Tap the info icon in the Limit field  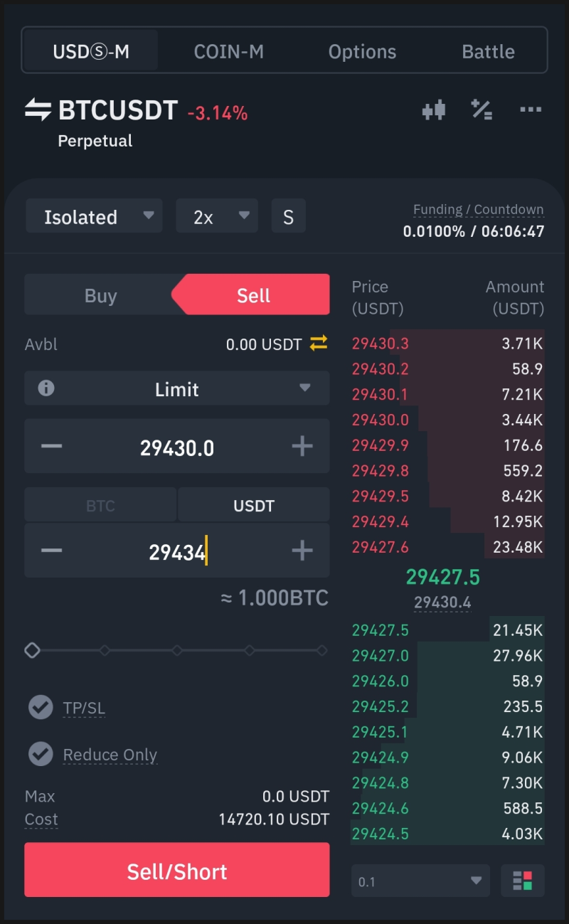[x=46, y=388]
